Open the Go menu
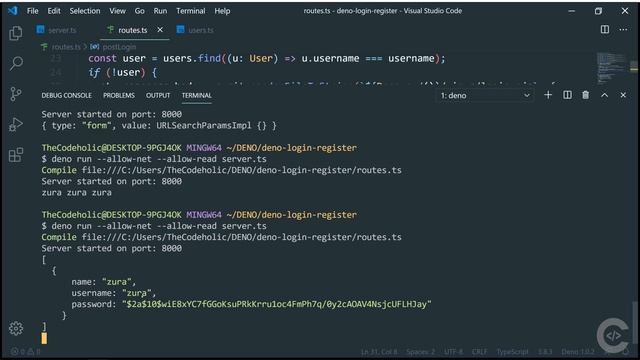This screenshot has width=640, height=360. pyautogui.click(x=140, y=11)
